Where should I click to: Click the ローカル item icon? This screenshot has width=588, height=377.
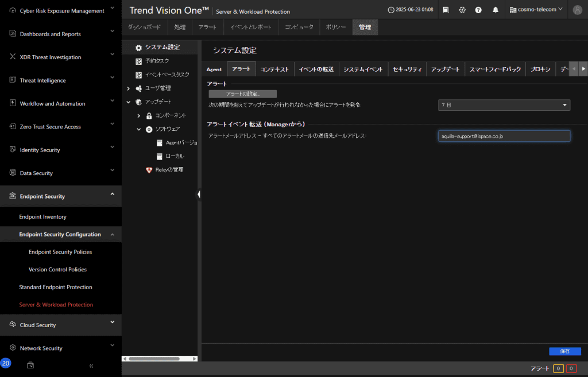[160, 156]
